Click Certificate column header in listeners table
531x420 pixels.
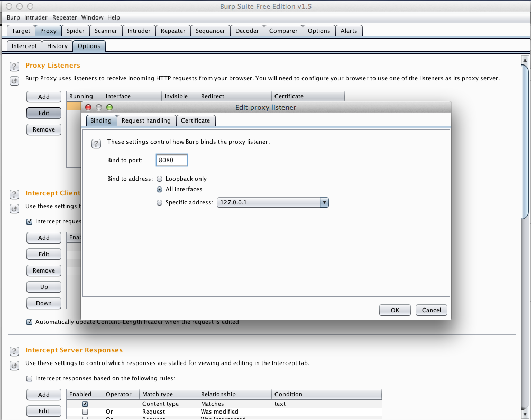click(x=308, y=96)
